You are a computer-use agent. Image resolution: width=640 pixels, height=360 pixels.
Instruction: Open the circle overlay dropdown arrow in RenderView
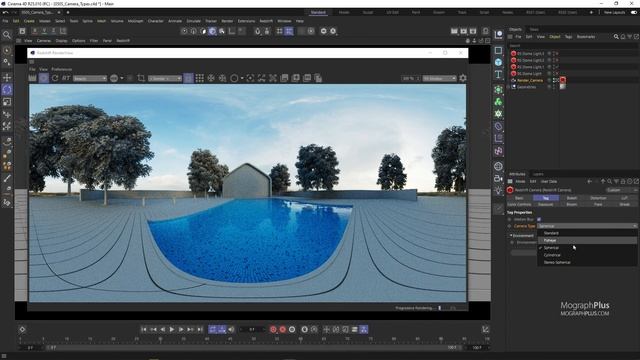click(x=242, y=78)
